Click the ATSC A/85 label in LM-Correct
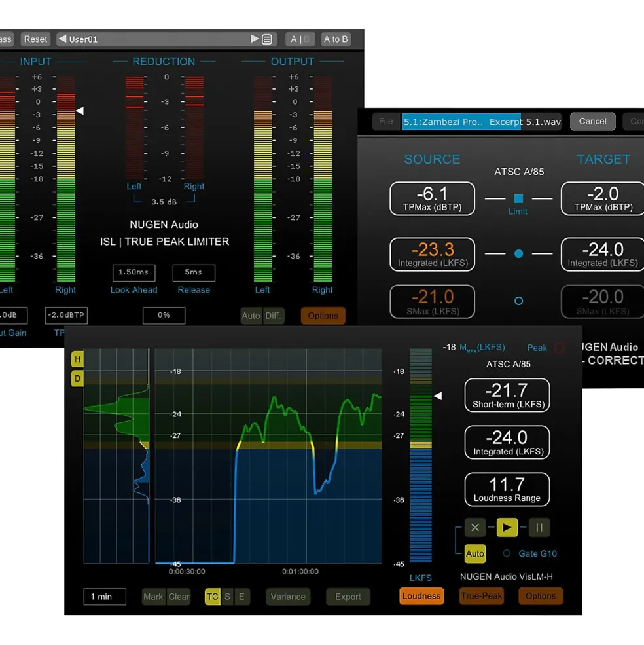Image resolution: width=644 pixels, height=645 pixels. (518, 172)
